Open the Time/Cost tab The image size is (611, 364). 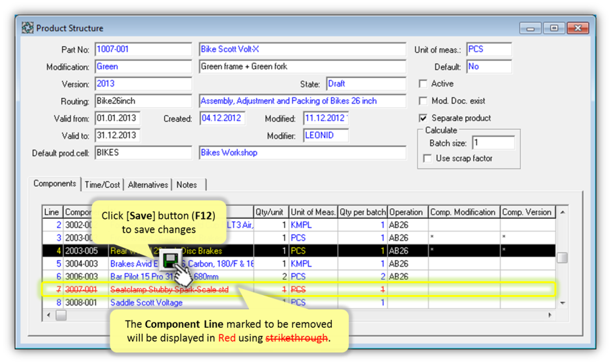click(x=102, y=185)
